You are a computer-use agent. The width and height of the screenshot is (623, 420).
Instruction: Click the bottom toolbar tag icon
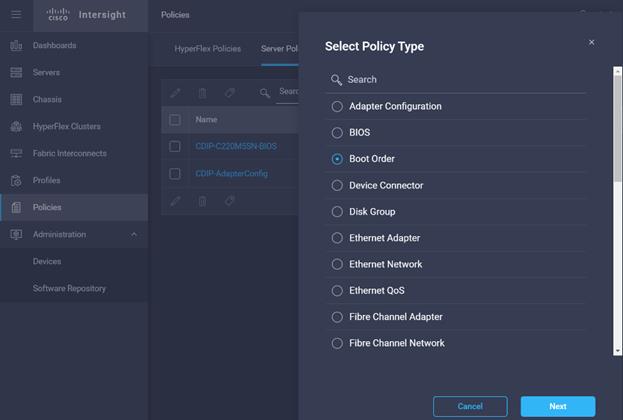(x=230, y=201)
